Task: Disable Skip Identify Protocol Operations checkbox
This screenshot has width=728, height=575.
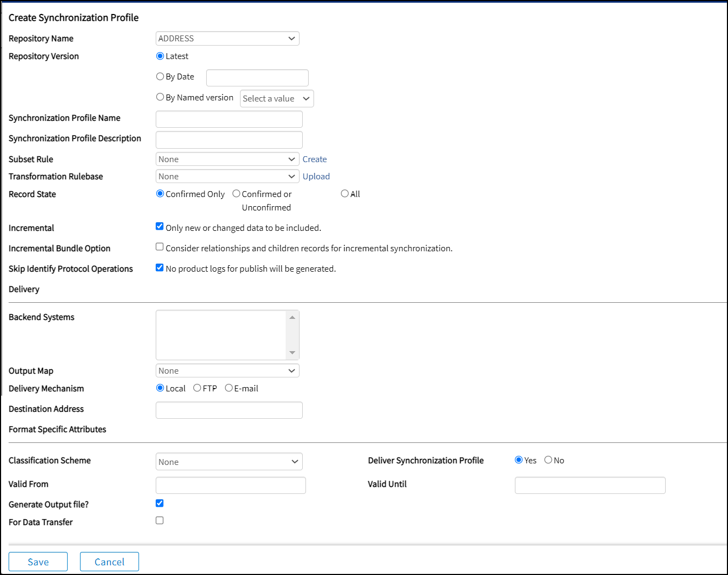Action: 159,267
